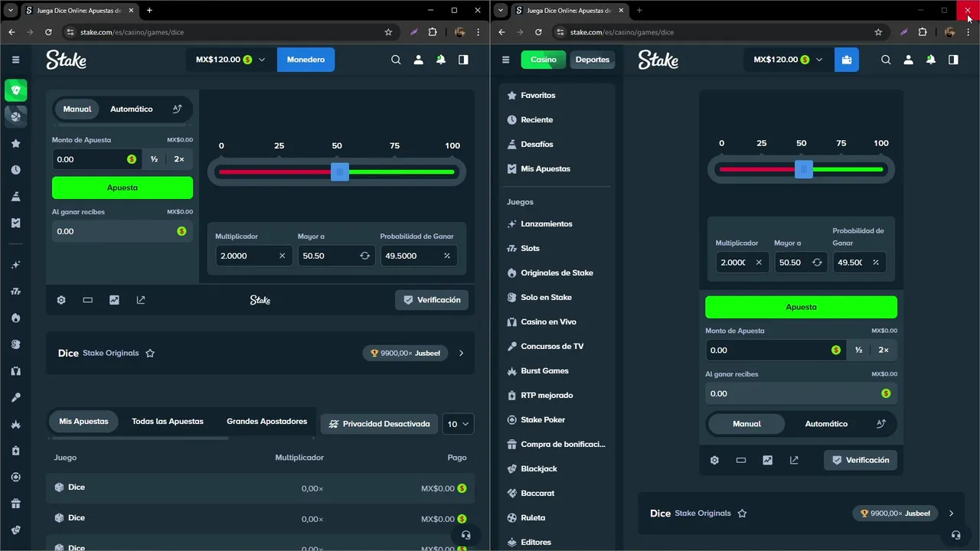The image size is (980, 551).
Task: Toggle theatre mode icon in left window
Action: [x=87, y=300]
